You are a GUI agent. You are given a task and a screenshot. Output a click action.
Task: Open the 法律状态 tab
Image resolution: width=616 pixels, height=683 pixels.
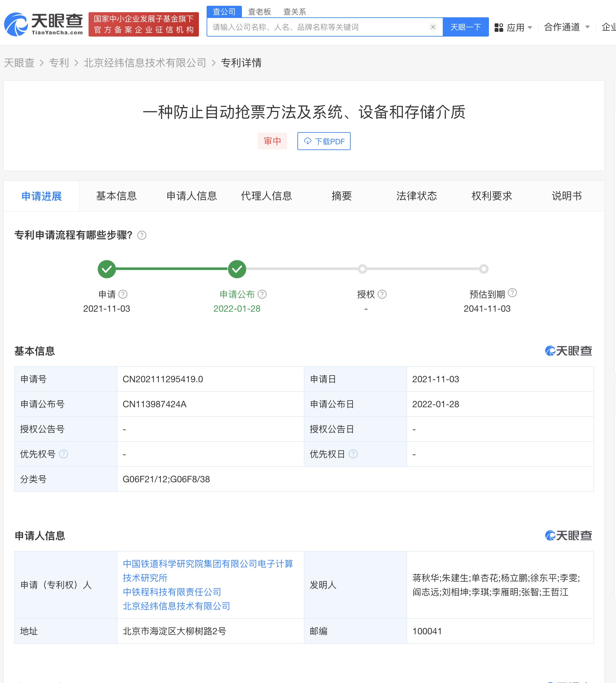[x=416, y=196]
